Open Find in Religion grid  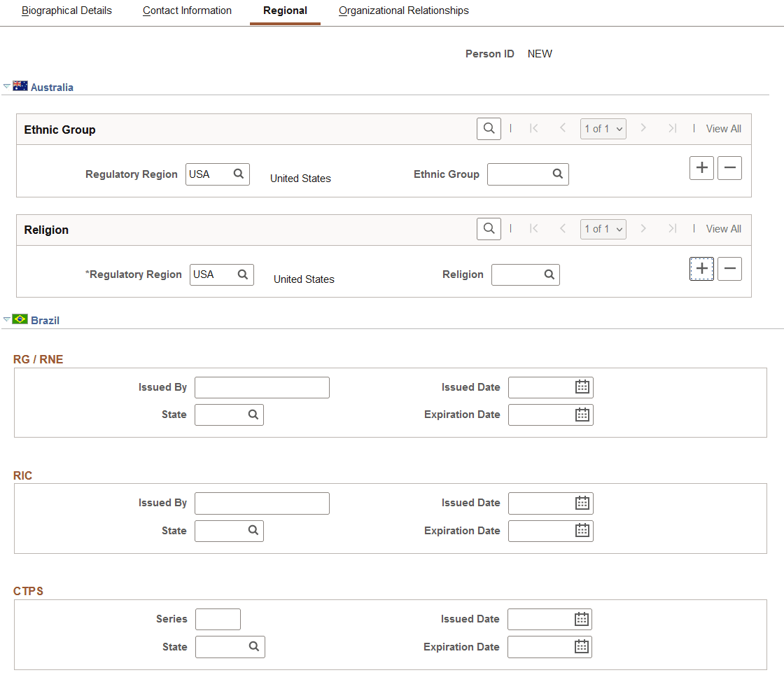tap(489, 229)
